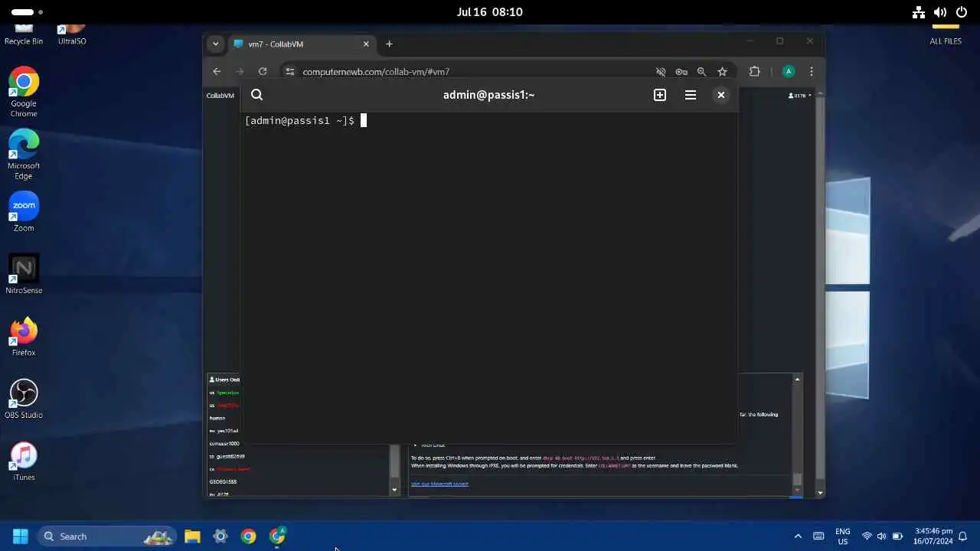Open the user count dropdown in CollabVM header
The width and height of the screenshot is (980, 551).
pyautogui.click(x=800, y=96)
